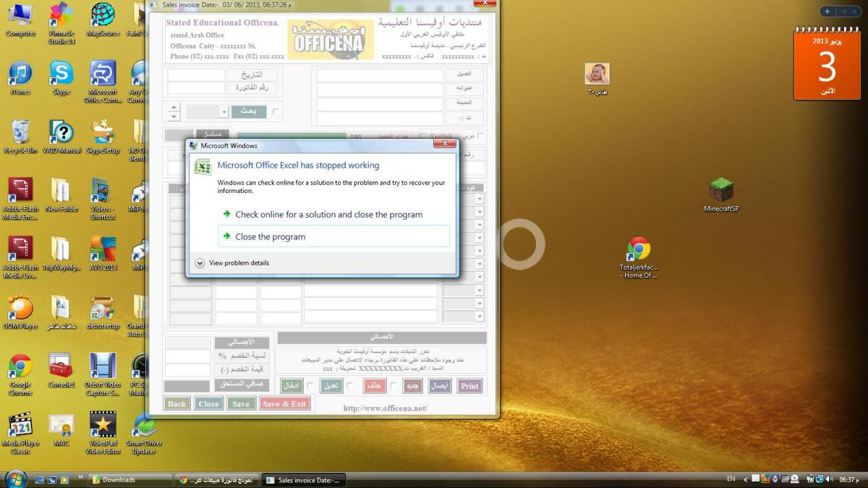Click the Save button on invoice form
The height and width of the screenshot is (488, 868).
tap(241, 404)
